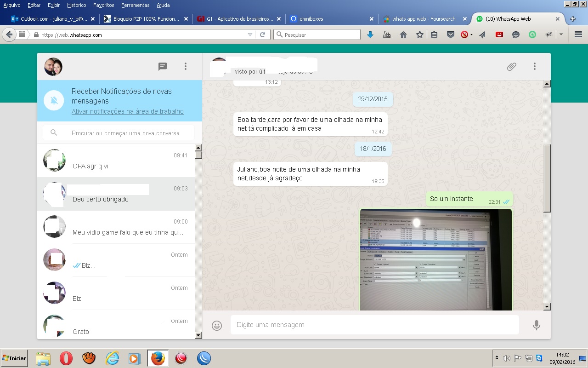
Task: Show the bookmarks list icon
Action: tap(434, 34)
